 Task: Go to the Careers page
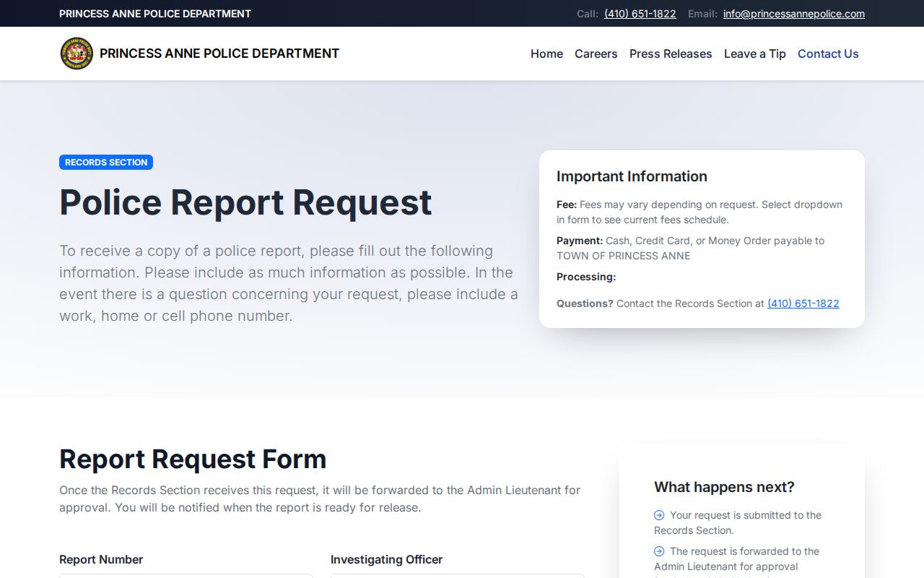click(596, 53)
